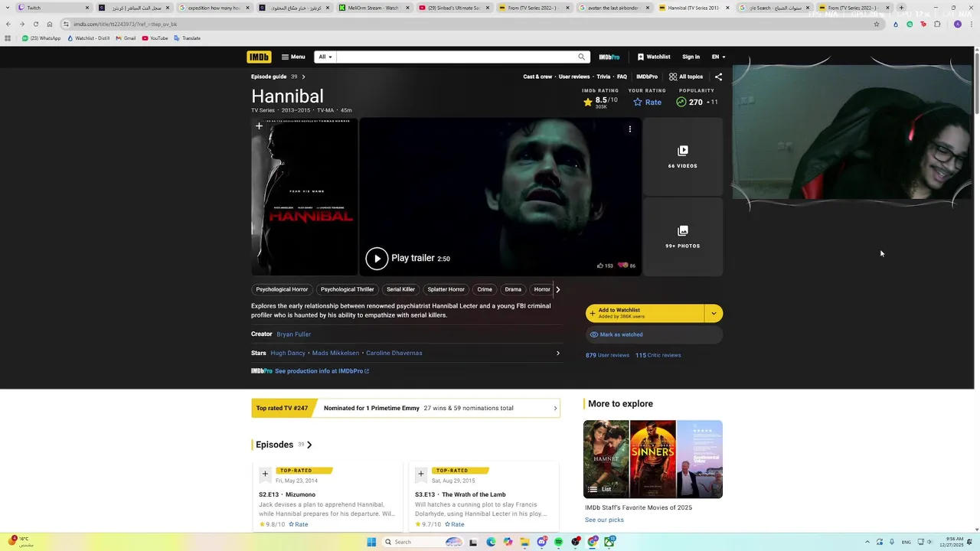Open User reviews in title nav
980x551 pixels.
(x=574, y=77)
